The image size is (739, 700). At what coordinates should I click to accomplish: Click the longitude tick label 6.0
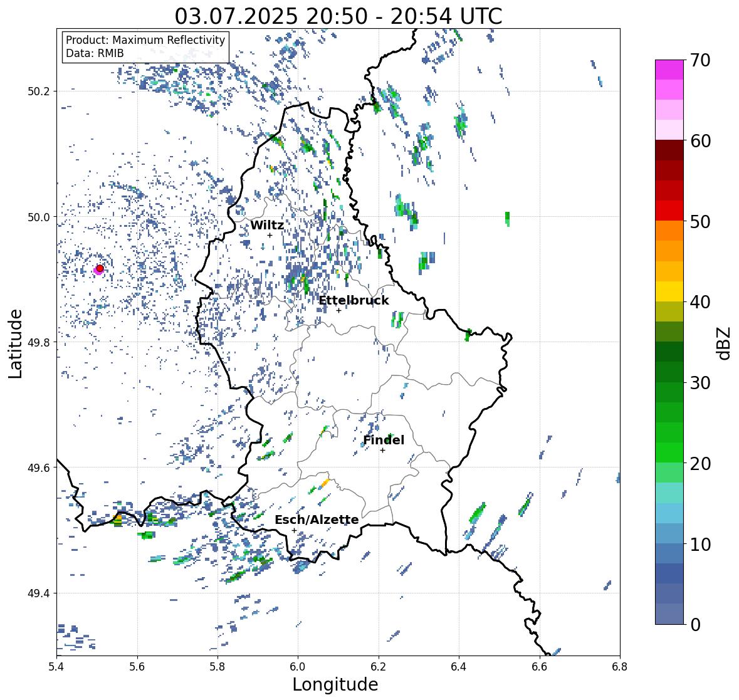(x=298, y=667)
